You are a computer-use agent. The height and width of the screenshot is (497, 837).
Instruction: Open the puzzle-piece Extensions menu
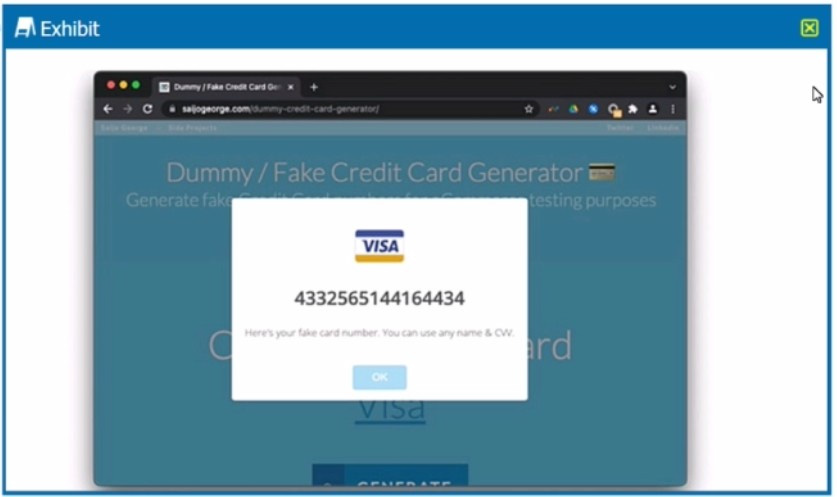click(x=633, y=109)
